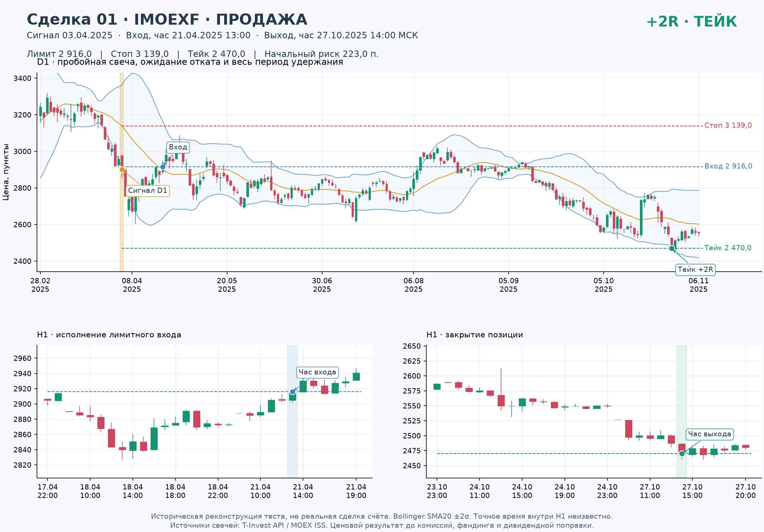Image resolution: width=764 pixels, height=532 pixels.
Task: Click the "21.04 14:00" tick on H1 entry chart
Action: (303, 491)
